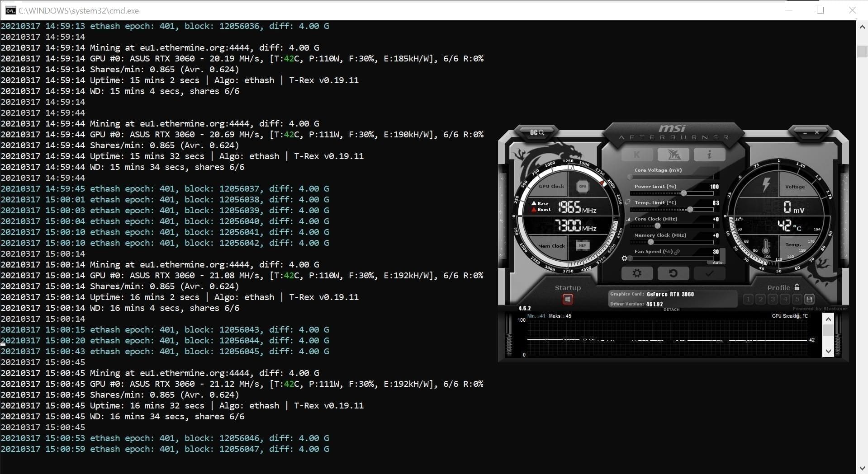The image size is (868, 474).
Task: Open the OC Scanner search button
Action: (536, 132)
